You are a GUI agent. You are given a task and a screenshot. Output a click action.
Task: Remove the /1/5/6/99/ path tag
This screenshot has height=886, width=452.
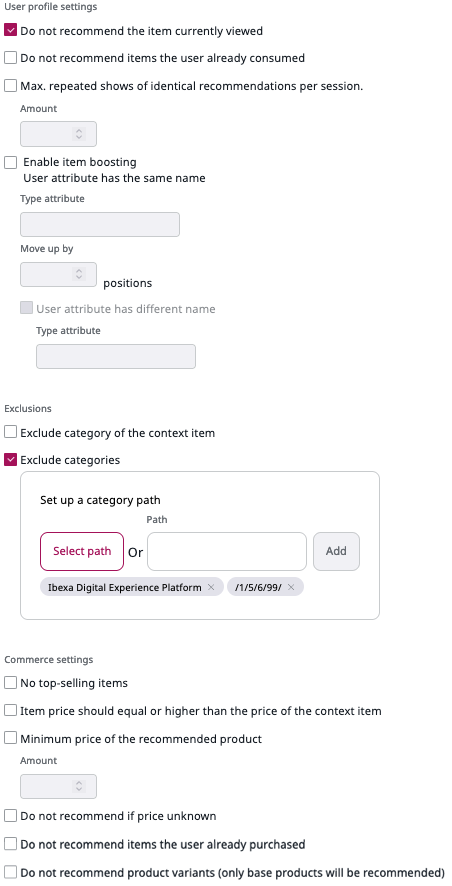[x=291, y=587]
